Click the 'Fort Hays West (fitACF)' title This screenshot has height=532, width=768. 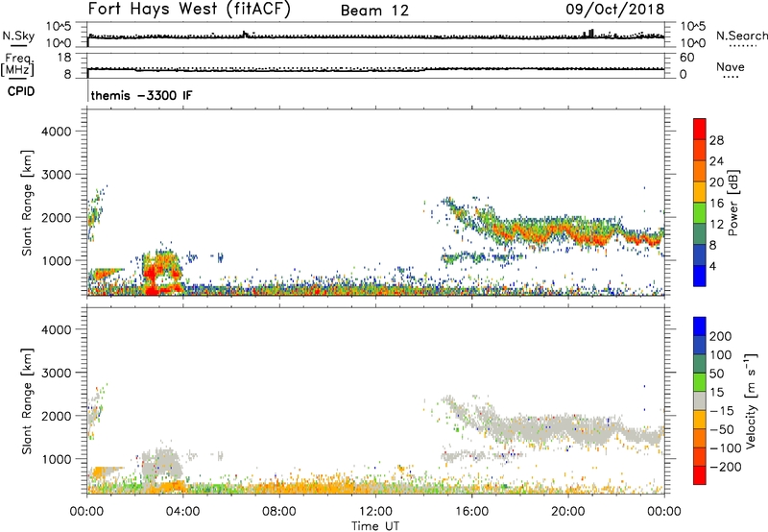(189, 9)
